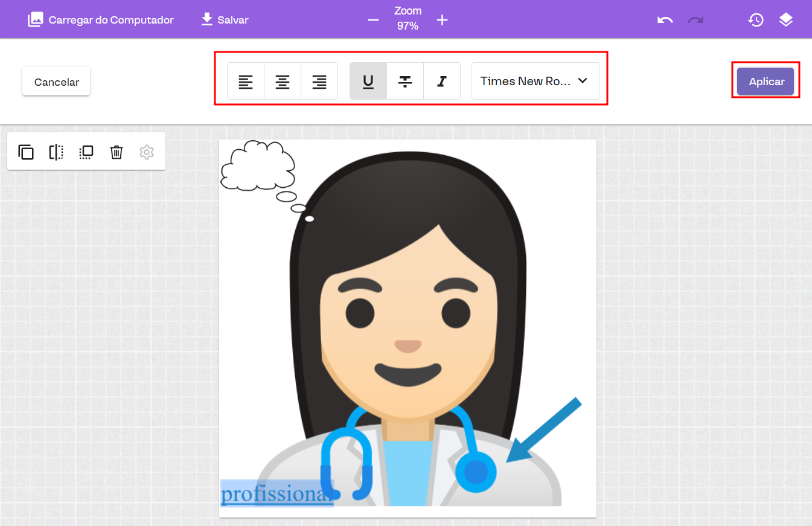Image resolution: width=812 pixels, height=526 pixels.
Task: Click the duplicate object icon
Action: [x=26, y=152]
